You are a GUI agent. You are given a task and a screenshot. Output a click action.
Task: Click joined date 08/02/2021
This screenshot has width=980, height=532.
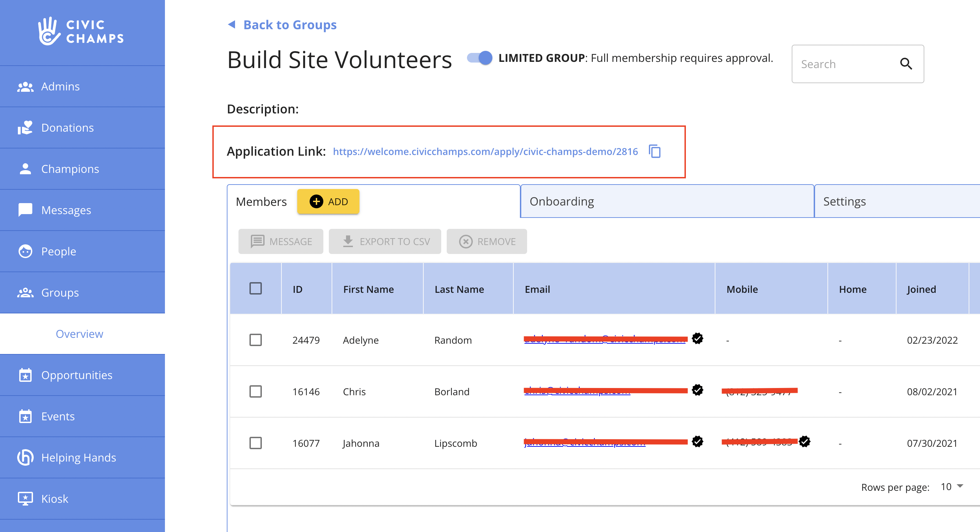click(932, 391)
